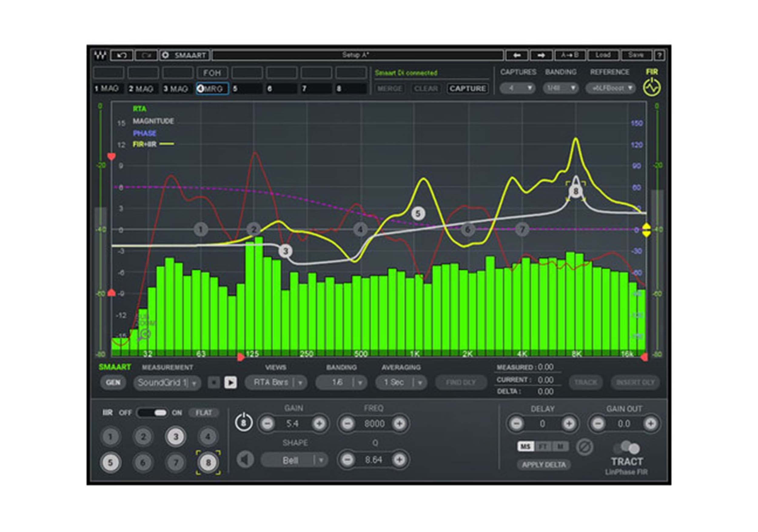Decrease Q value with minus button
Image resolution: width=758 pixels, height=532 pixels.
(x=348, y=459)
